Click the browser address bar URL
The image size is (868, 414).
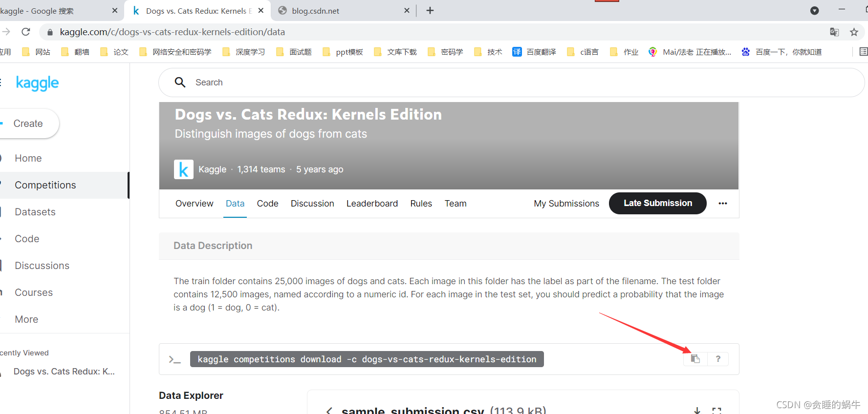[x=172, y=32]
